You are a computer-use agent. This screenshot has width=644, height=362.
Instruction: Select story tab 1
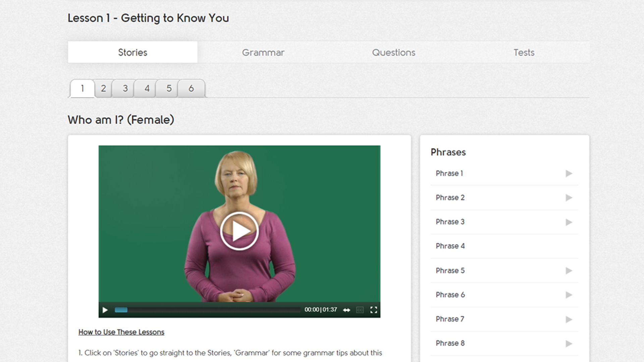click(x=82, y=88)
